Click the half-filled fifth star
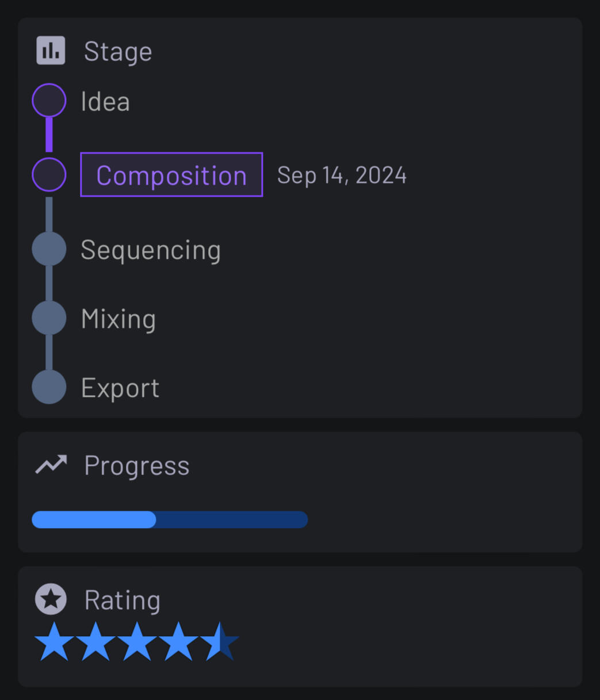The width and height of the screenshot is (600, 700). 220,642
